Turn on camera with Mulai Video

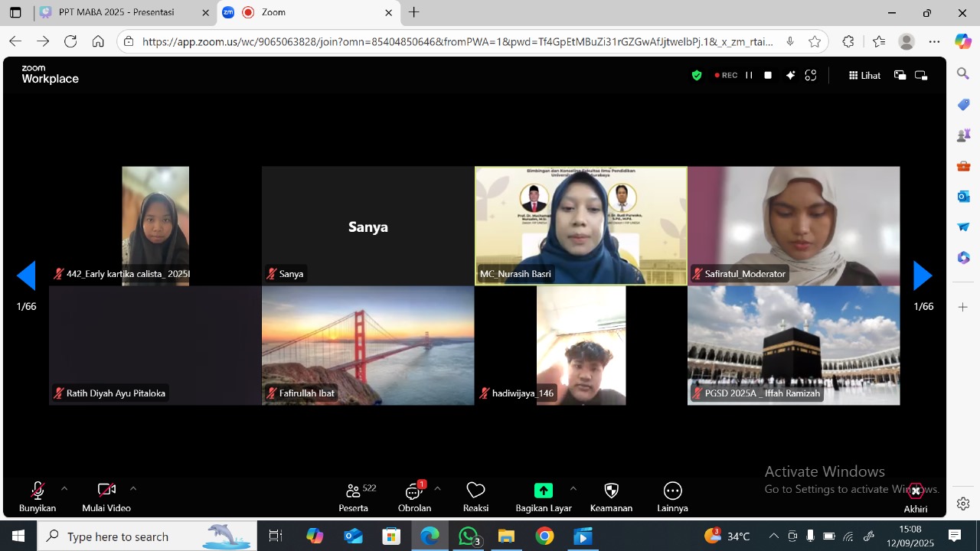point(106,497)
